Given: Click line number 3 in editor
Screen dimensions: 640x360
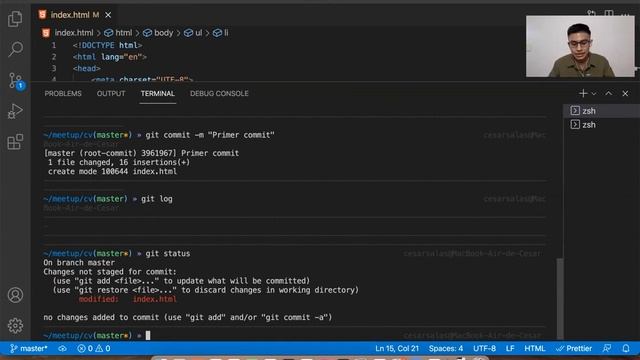Looking at the screenshot, I should tap(53, 68).
